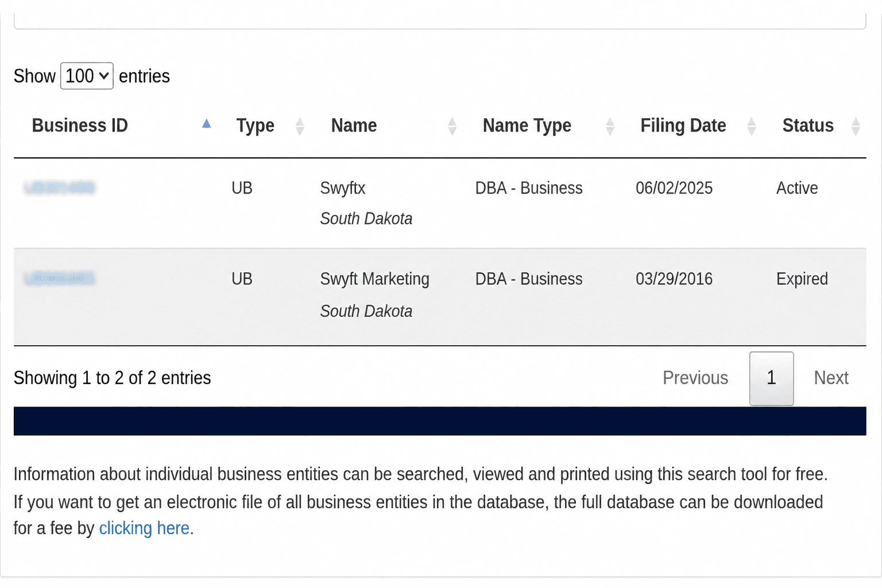Select the Swyftx name cell

(x=343, y=188)
